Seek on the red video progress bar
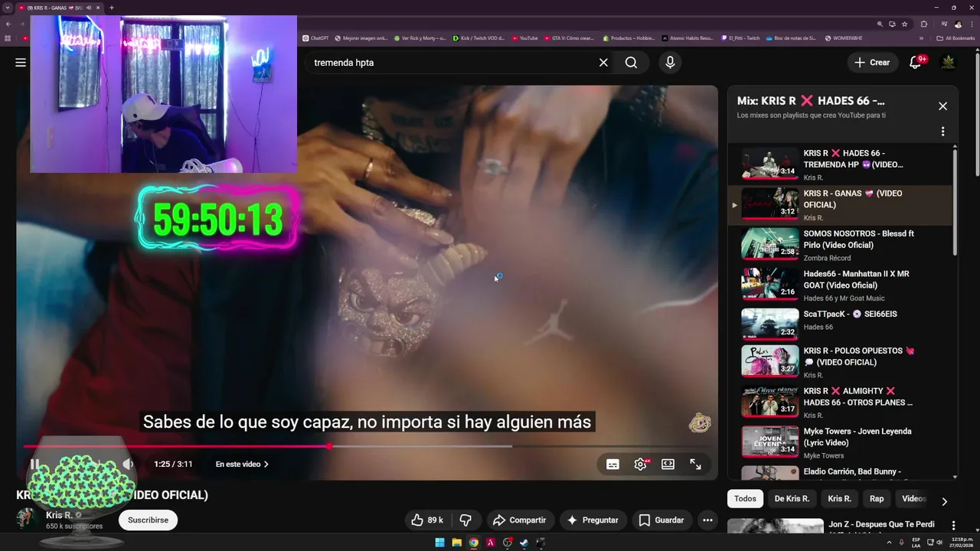The width and height of the screenshot is (980, 551). (367, 446)
